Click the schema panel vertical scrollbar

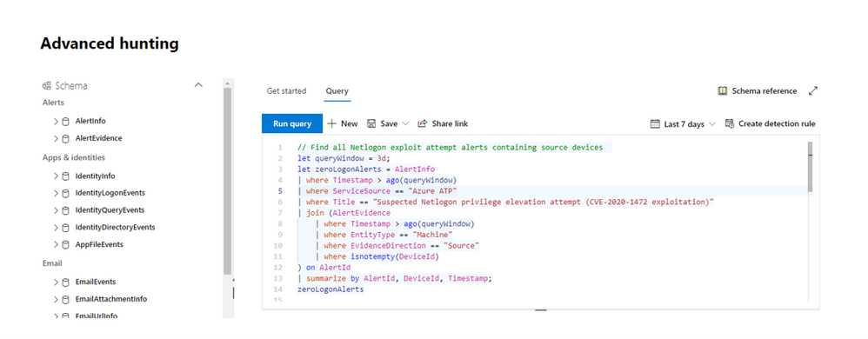(x=228, y=182)
